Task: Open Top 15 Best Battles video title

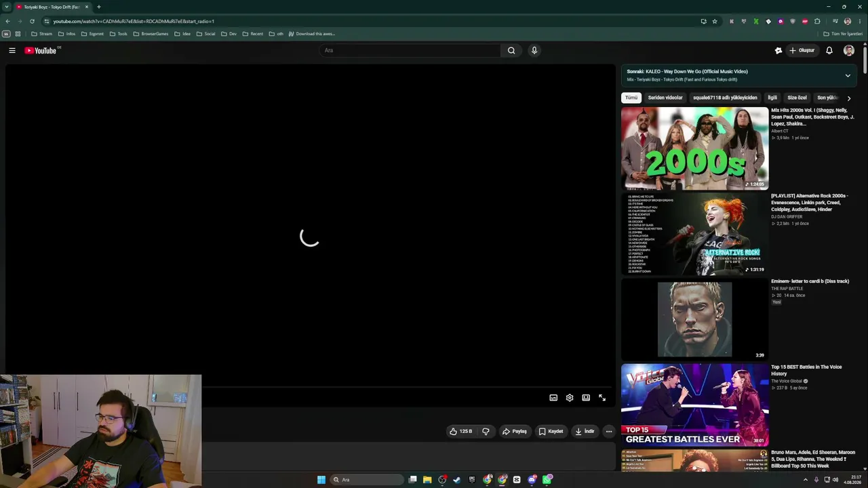Action: point(806,370)
